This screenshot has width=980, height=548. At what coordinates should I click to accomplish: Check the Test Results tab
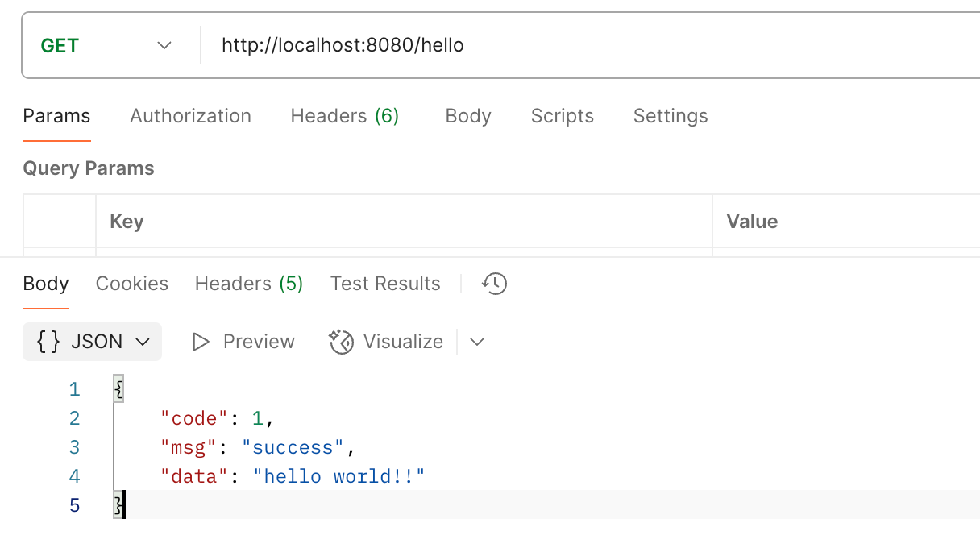[385, 284]
